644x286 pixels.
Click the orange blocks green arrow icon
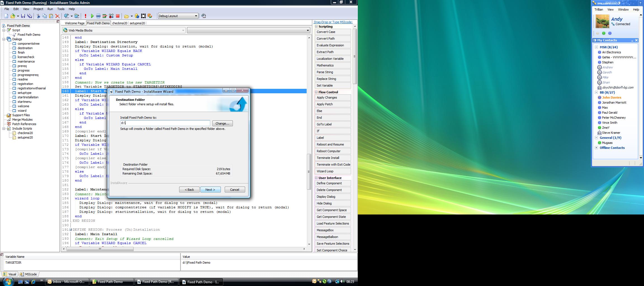[x=150, y=16]
